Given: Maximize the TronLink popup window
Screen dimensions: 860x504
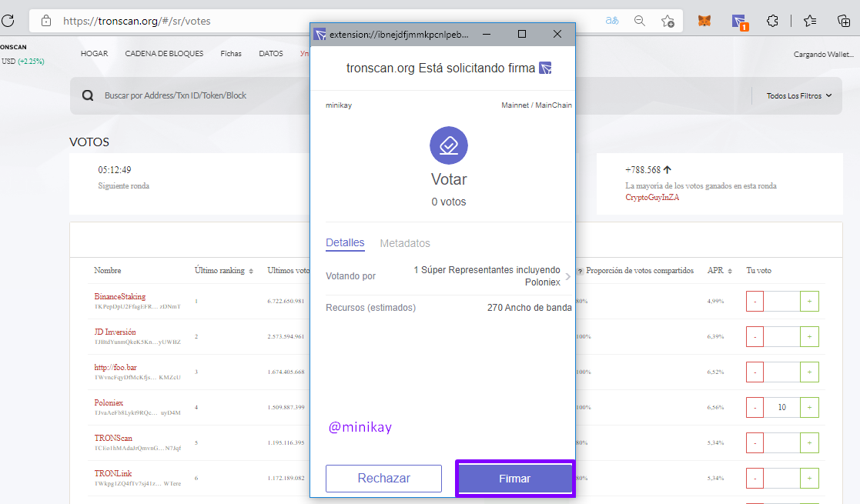Looking at the screenshot, I should tap(521, 34).
